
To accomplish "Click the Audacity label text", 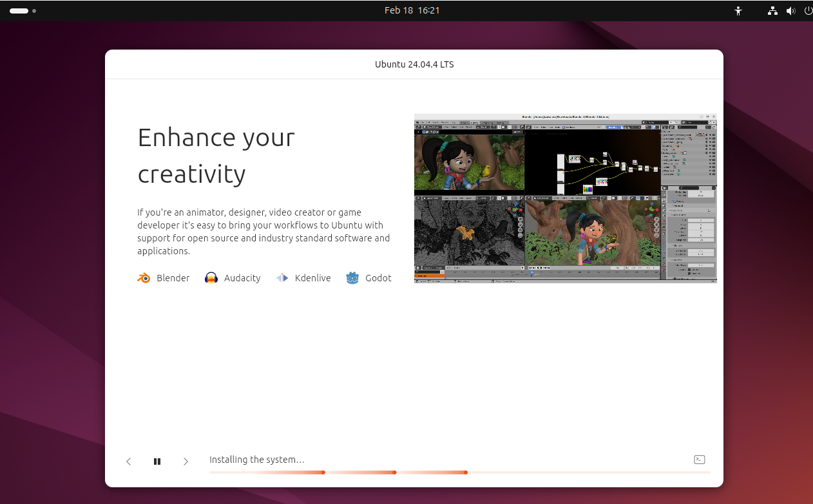I will (x=242, y=278).
